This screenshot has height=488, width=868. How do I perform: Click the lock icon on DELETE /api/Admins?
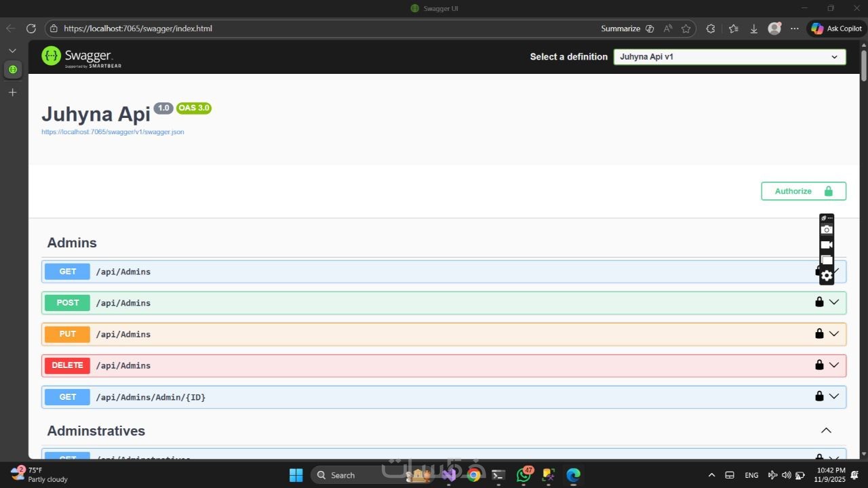[819, 365]
